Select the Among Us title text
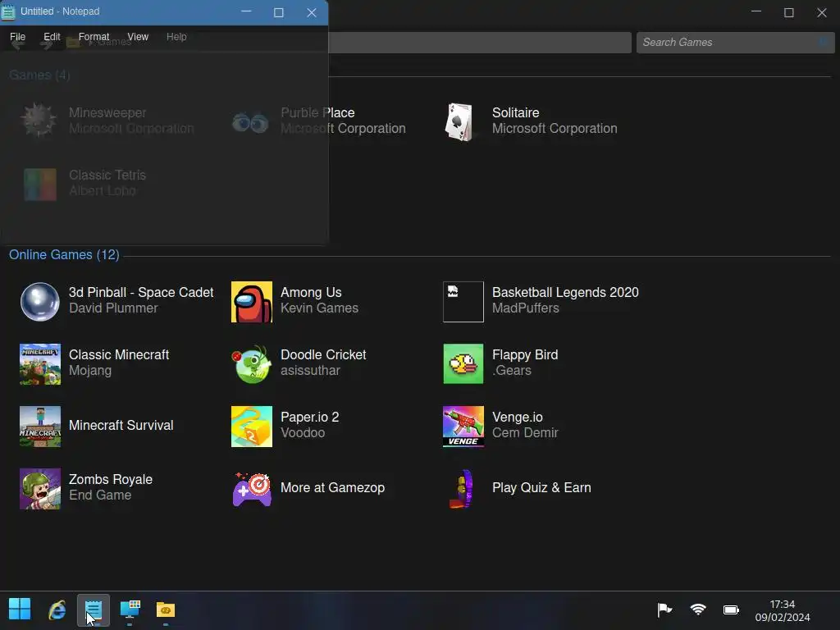 (x=311, y=293)
